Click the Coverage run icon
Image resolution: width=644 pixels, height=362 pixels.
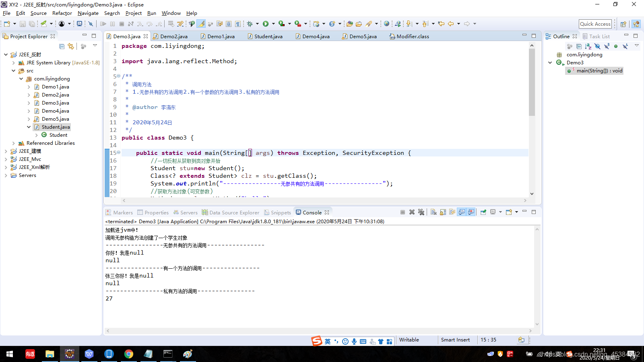(x=281, y=24)
